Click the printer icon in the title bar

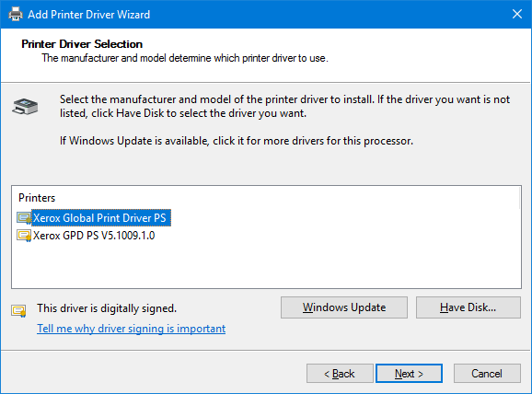[16, 14]
